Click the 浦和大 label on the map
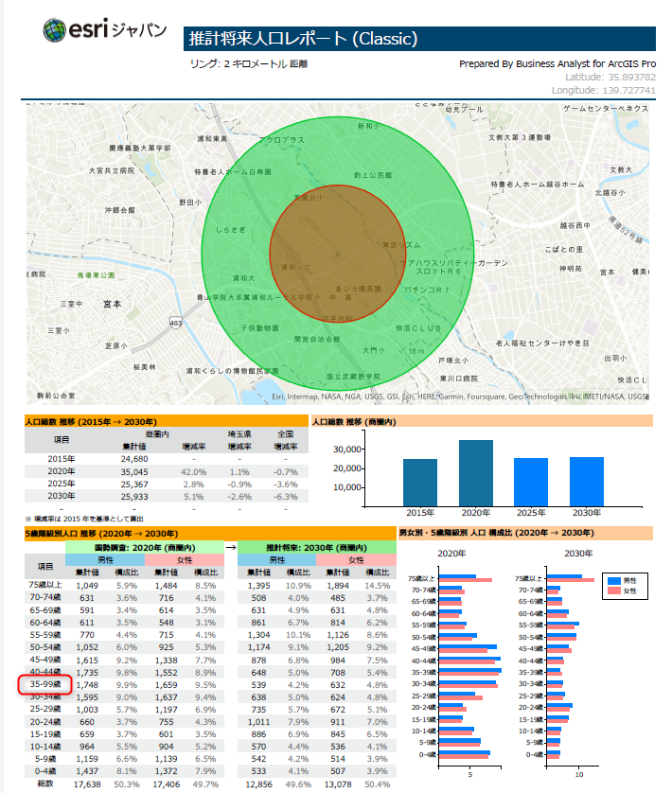 click(243, 278)
